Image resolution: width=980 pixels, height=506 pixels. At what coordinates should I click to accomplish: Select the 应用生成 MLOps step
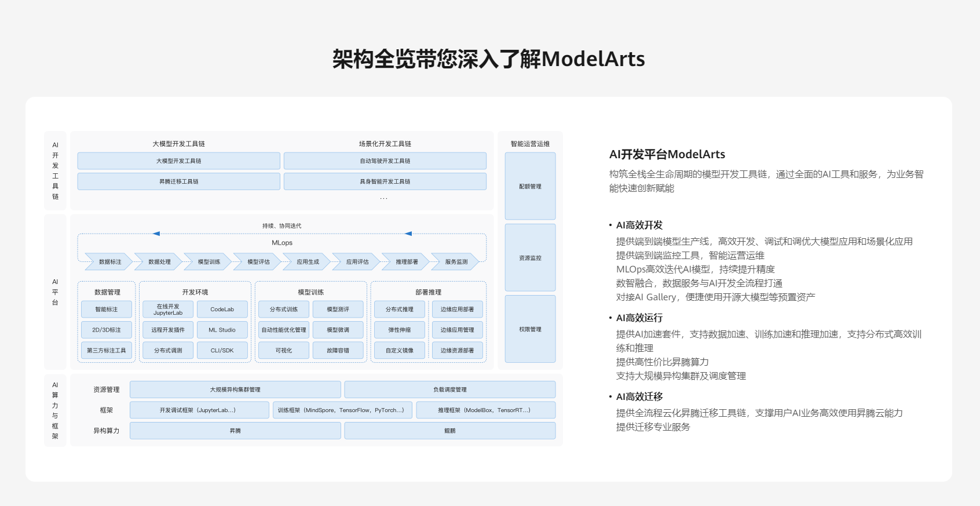click(x=308, y=262)
